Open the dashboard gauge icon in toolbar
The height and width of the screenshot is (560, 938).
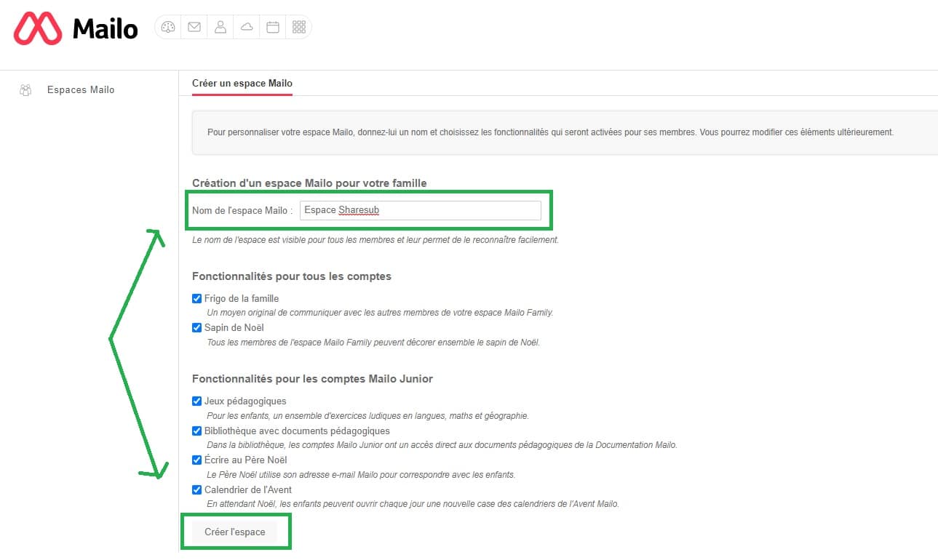[168, 28]
